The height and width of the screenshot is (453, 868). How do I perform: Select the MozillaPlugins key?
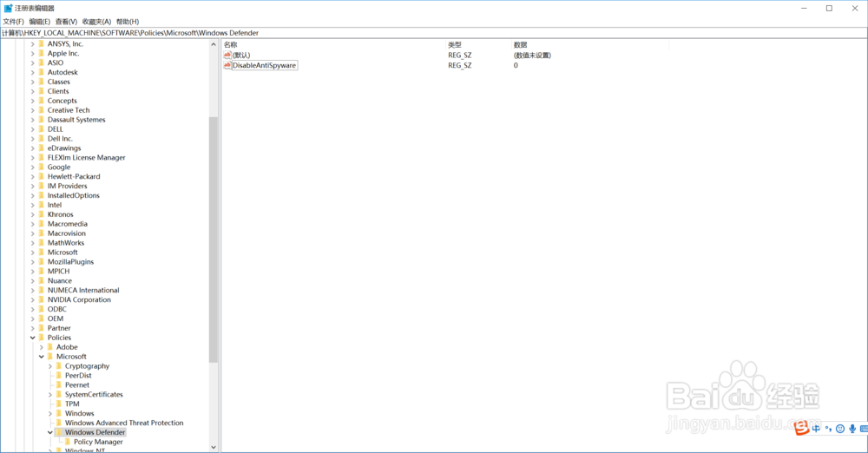pos(71,262)
